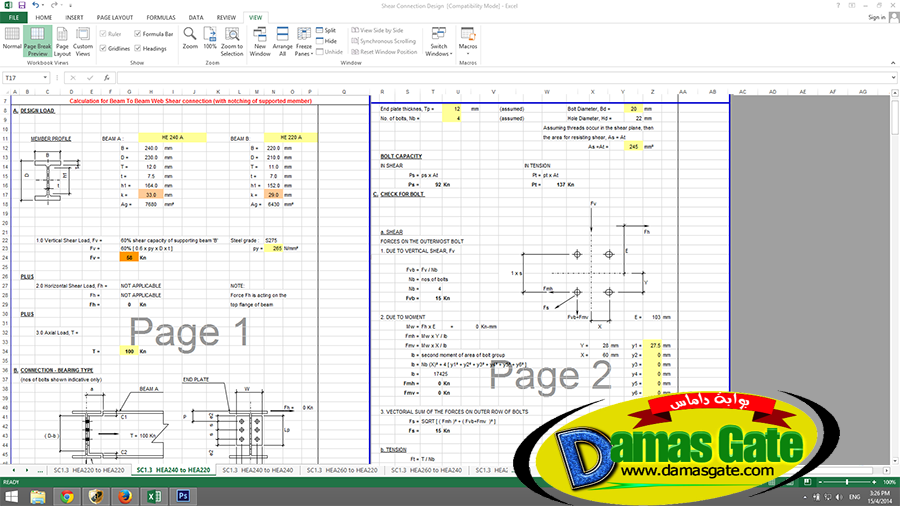Screen dimensions: 900x506
Task: Click Sign in link
Action: (x=876, y=18)
